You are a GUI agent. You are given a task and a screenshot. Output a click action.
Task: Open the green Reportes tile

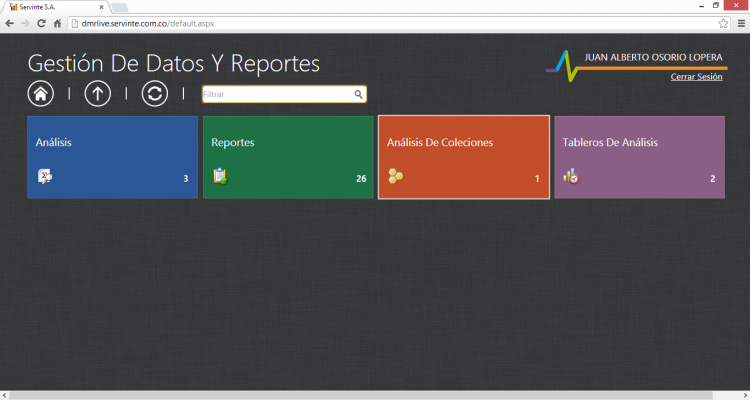(288, 156)
